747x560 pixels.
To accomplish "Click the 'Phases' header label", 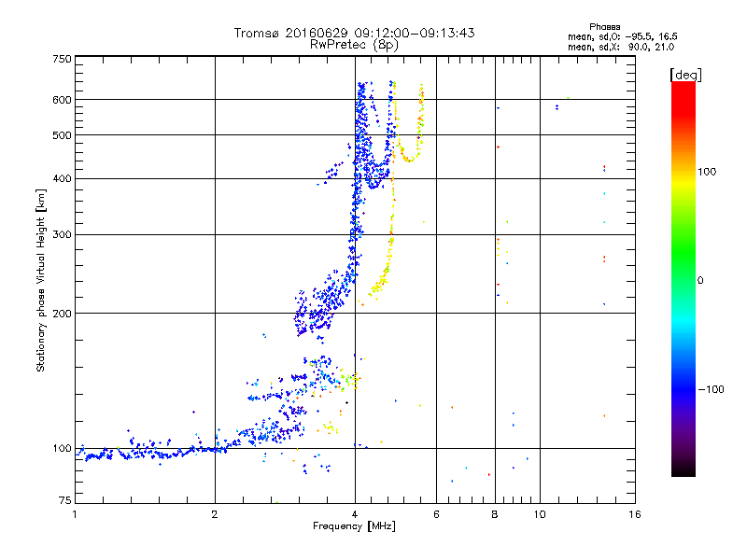I will (x=604, y=27).
